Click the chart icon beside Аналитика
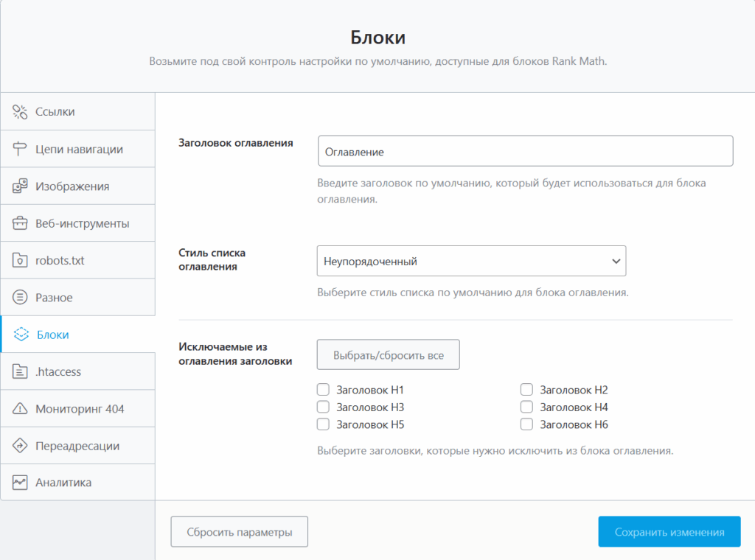The height and width of the screenshot is (560, 755). pyautogui.click(x=21, y=483)
